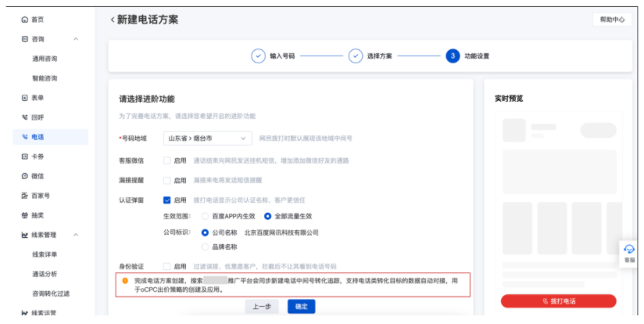Click the step 3 功能设置 circle
Image resolution: width=644 pixels, height=324 pixels.
[453, 56]
